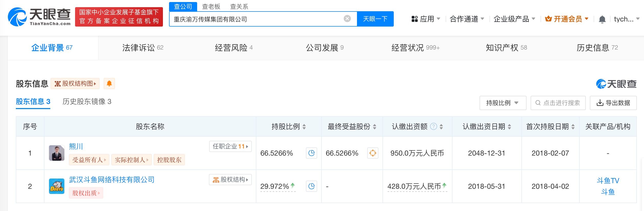Image resolution: width=644 pixels, height=211 pixels.
Task: Open the 应用 dropdown menu
Action: click(426, 19)
